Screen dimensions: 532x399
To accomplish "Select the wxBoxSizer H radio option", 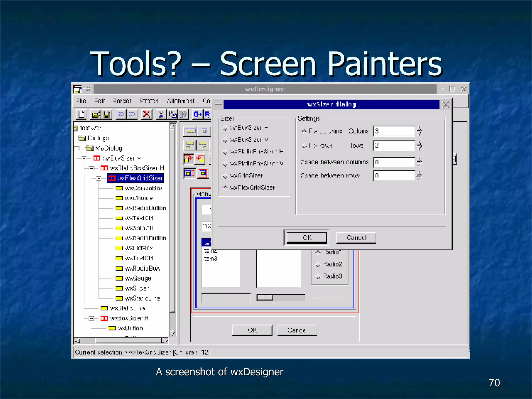I will pyautogui.click(x=225, y=128).
